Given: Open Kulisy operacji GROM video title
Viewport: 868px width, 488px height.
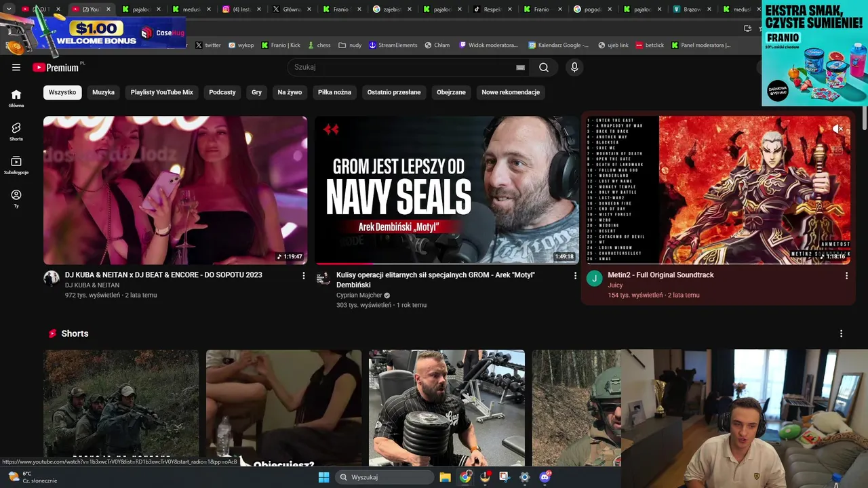Looking at the screenshot, I should point(435,280).
